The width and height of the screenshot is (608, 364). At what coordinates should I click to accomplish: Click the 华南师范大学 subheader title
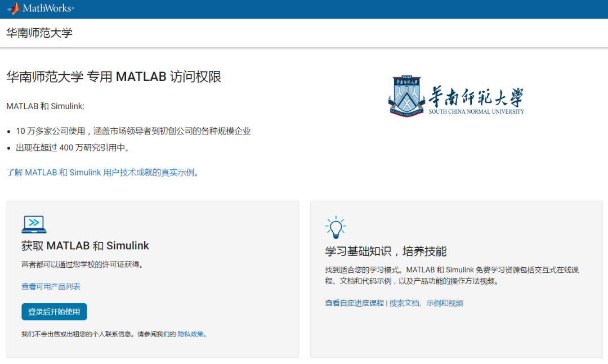coord(39,33)
